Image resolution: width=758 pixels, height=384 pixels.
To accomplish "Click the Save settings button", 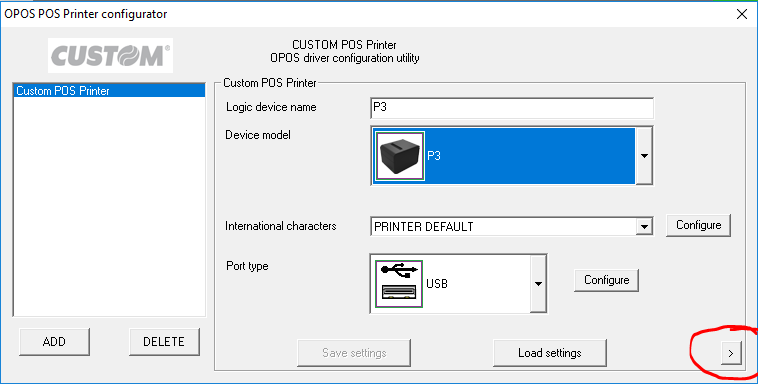I will (354, 353).
